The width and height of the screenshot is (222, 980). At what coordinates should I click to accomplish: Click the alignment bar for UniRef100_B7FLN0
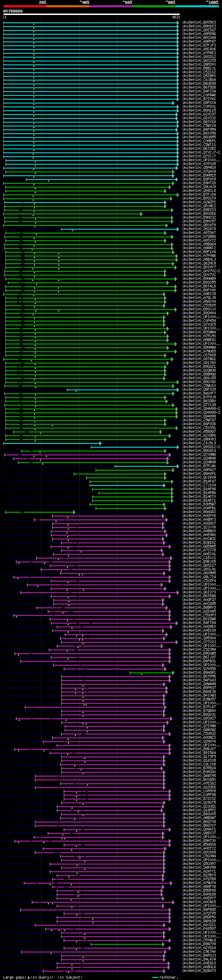(x=146, y=466)
